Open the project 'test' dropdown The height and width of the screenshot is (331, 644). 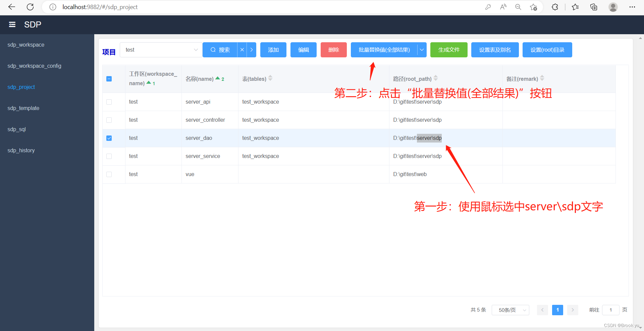click(x=161, y=50)
